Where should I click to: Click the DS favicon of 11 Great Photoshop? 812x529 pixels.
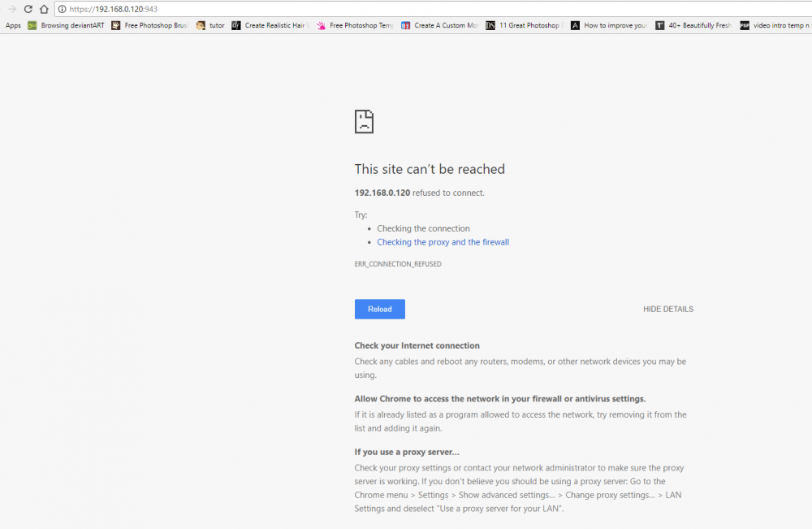coord(490,25)
